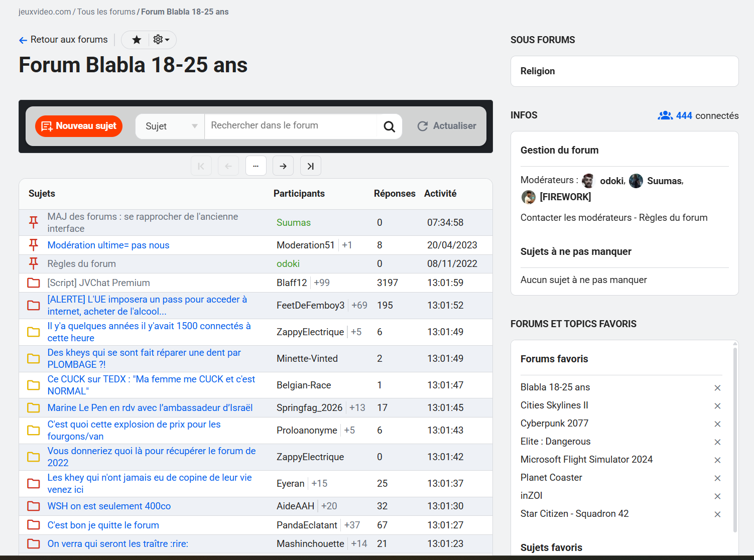Screen dimensions: 754x560
Task: Go to next page arrow
Action: [283, 166]
